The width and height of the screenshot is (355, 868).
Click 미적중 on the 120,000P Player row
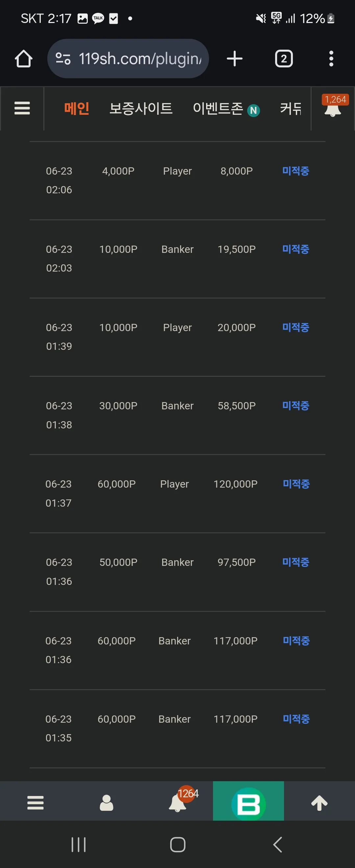[296, 484]
